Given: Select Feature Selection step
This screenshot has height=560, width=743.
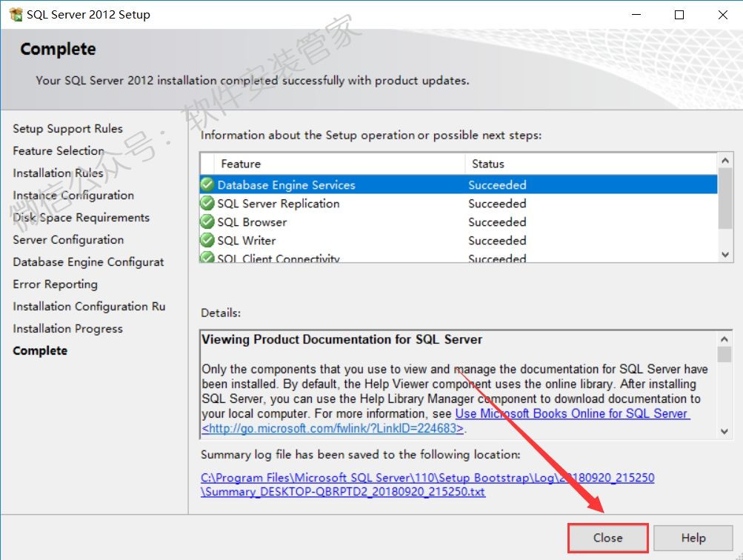Looking at the screenshot, I should point(59,150).
